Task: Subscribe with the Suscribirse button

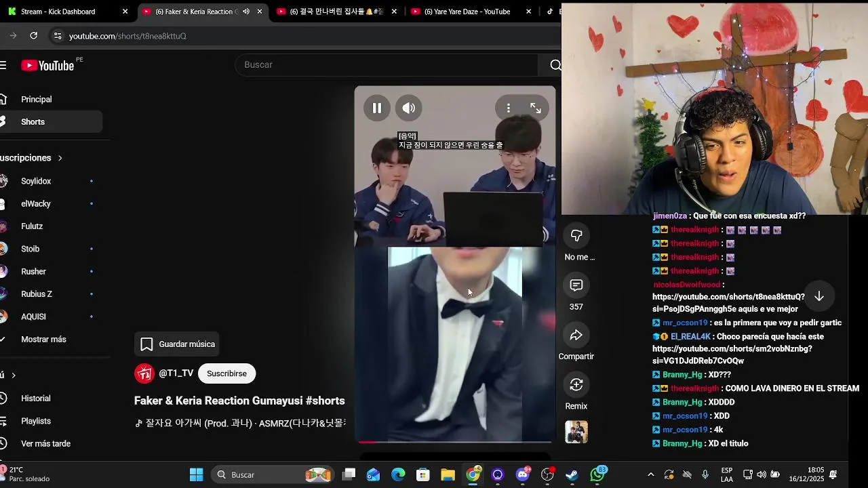Action: (226, 373)
